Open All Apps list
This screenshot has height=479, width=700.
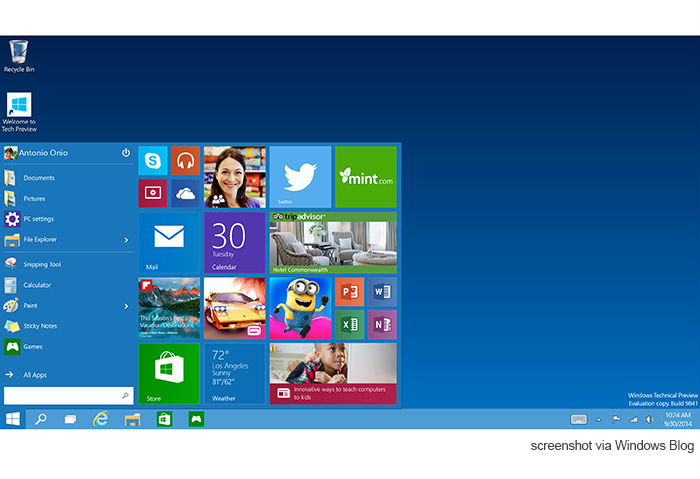(x=35, y=375)
